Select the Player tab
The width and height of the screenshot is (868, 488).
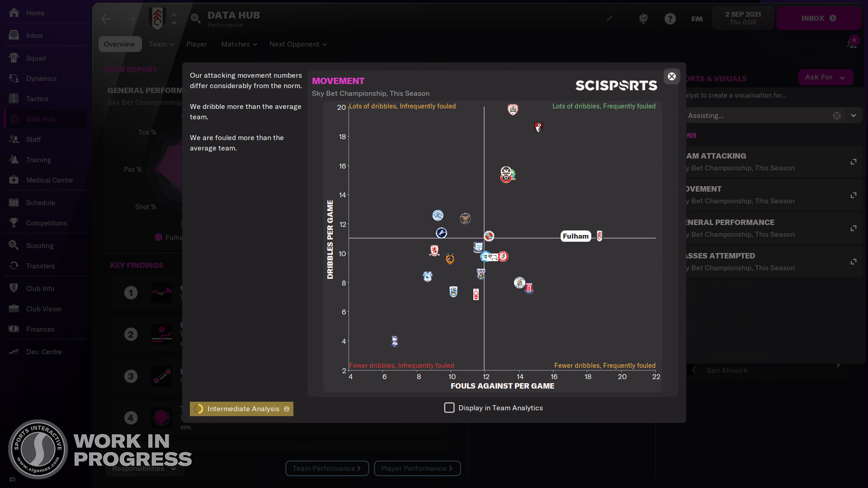point(196,43)
